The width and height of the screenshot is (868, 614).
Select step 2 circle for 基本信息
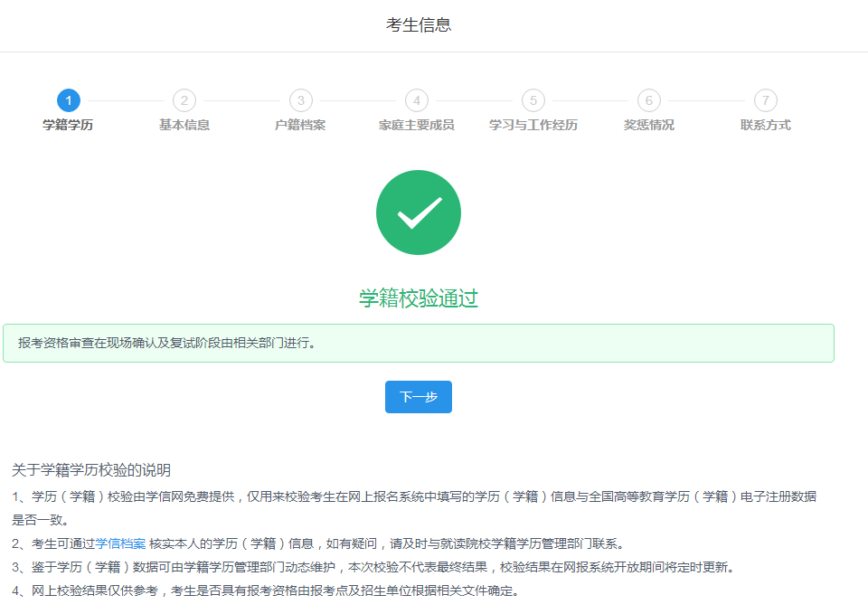pos(184,100)
